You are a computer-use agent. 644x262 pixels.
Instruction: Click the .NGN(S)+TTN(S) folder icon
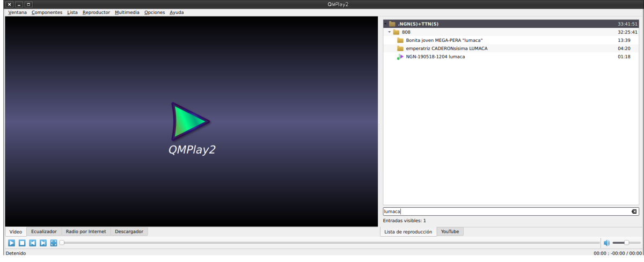tap(392, 24)
